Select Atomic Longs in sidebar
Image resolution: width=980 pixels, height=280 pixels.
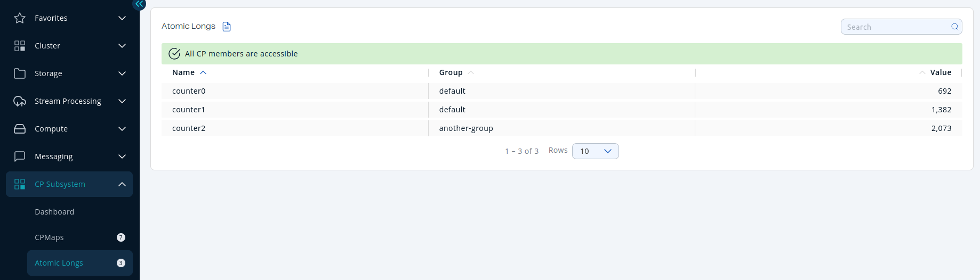click(59, 263)
